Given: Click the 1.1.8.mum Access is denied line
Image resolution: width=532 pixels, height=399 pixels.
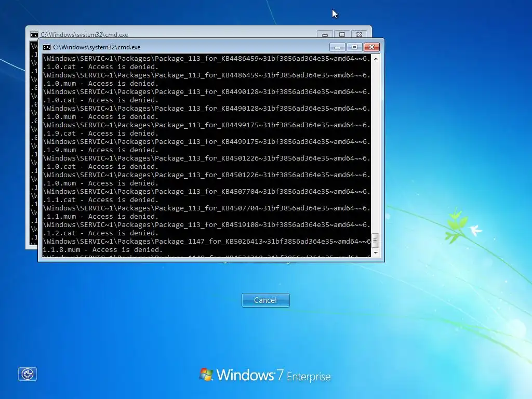Looking at the screenshot, I should point(102,250).
